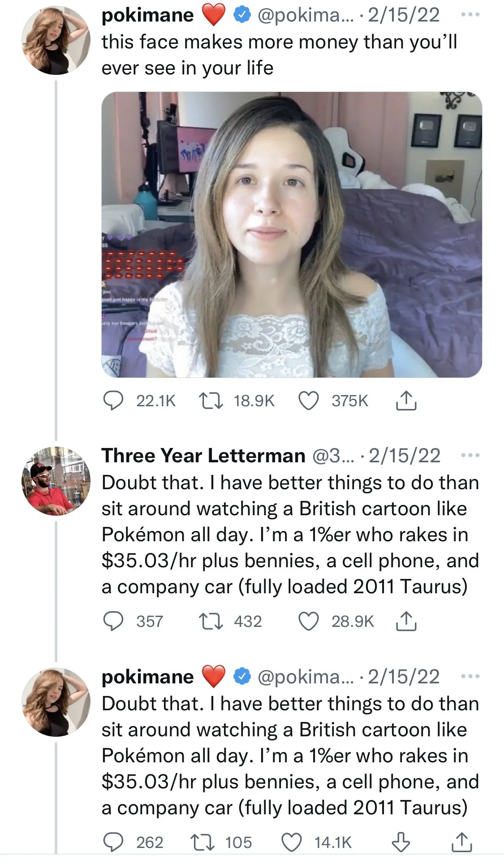
Task: Share Three Year Letterman's tweet
Action: [406, 621]
